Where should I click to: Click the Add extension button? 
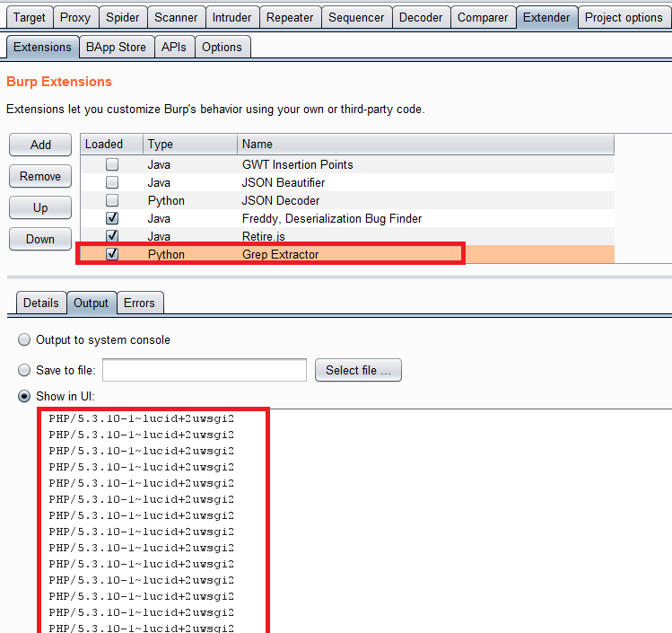pyautogui.click(x=40, y=145)
